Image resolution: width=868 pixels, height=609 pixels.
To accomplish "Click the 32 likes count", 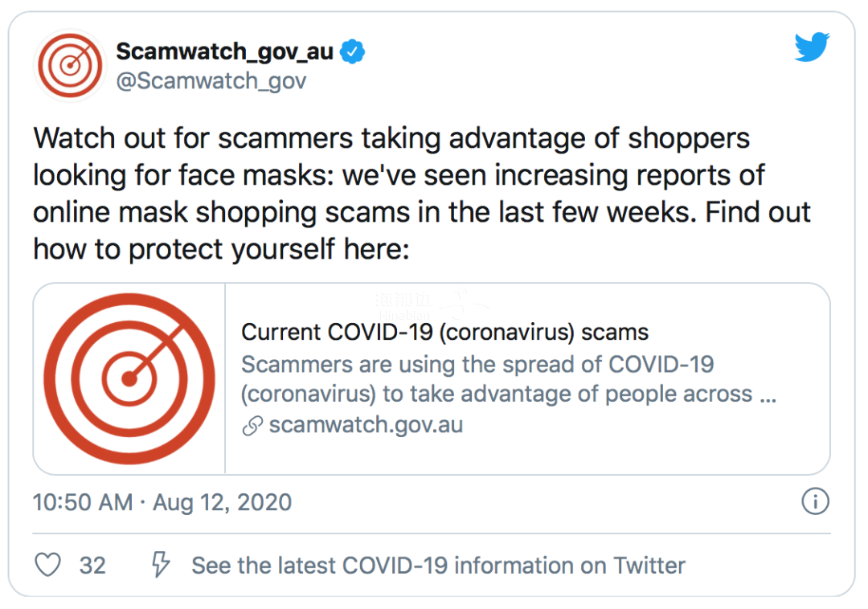I will pyautogui.click(x=92, y=566).
